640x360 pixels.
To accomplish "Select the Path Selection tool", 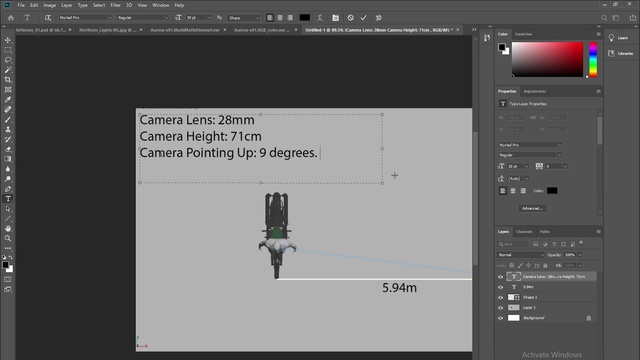I will point(8,209).
